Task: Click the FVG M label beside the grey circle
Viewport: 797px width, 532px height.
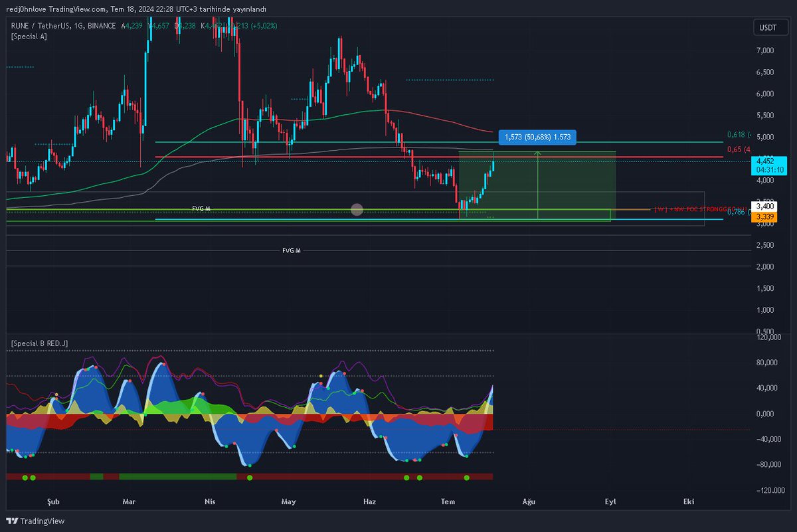Action: (201, 209)
